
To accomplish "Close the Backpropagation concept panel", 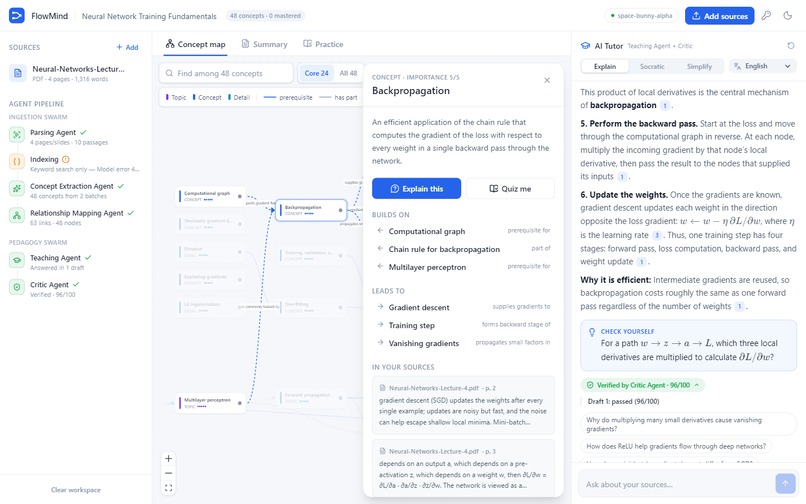I will click(547, 80).
